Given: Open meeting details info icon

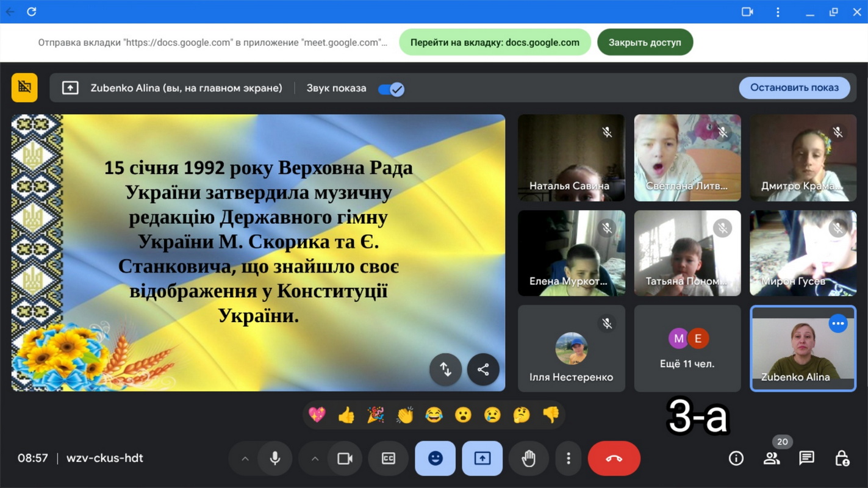Looking at the screenshot, I should 736,458.
